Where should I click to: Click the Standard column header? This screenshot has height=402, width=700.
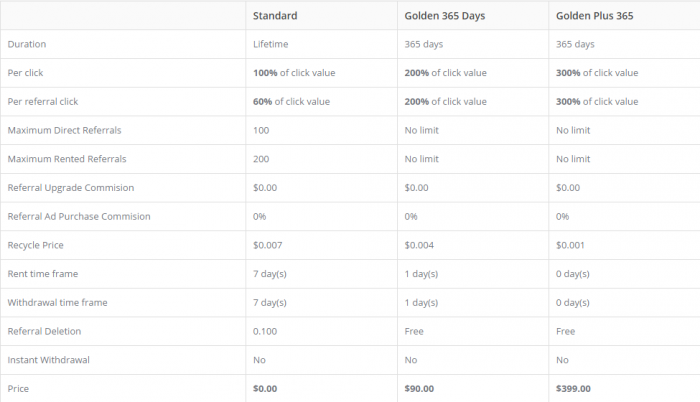[275, 16]
